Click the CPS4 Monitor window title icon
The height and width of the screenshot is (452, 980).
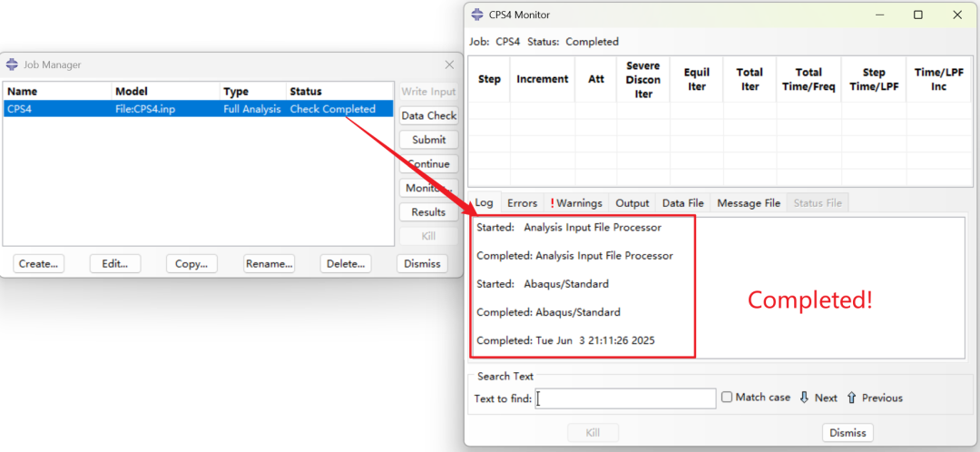pos(477,15)
